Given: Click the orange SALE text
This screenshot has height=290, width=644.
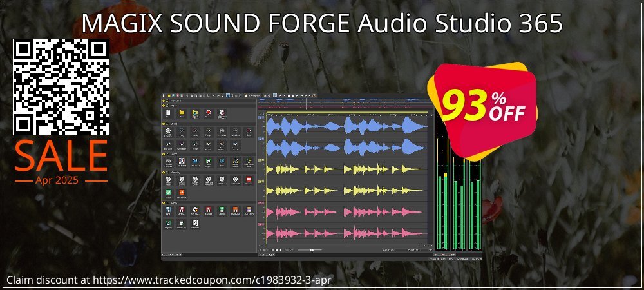Looking at the screenshot, I should tap(61, 156).
